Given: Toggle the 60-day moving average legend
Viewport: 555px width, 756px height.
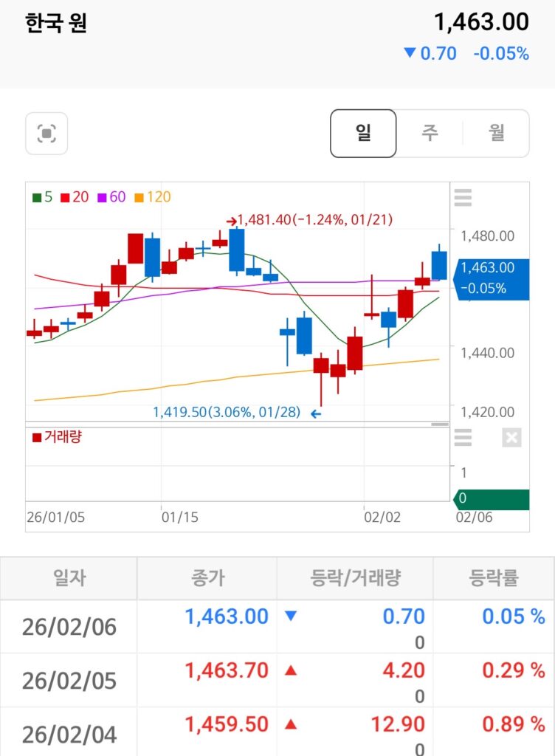Looking at the screenshot, I should click(x=111, y=197).
